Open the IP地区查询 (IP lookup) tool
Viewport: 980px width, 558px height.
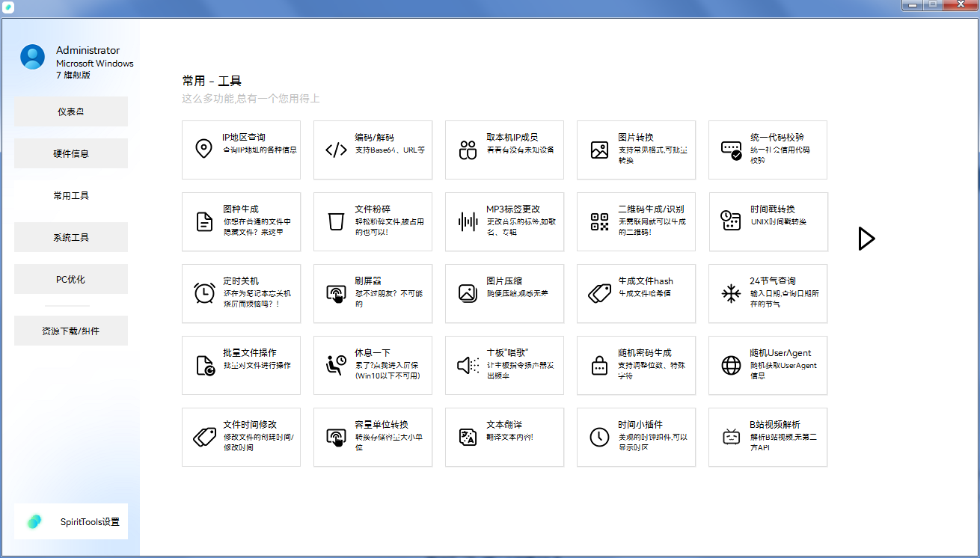(x=241, y=150)
